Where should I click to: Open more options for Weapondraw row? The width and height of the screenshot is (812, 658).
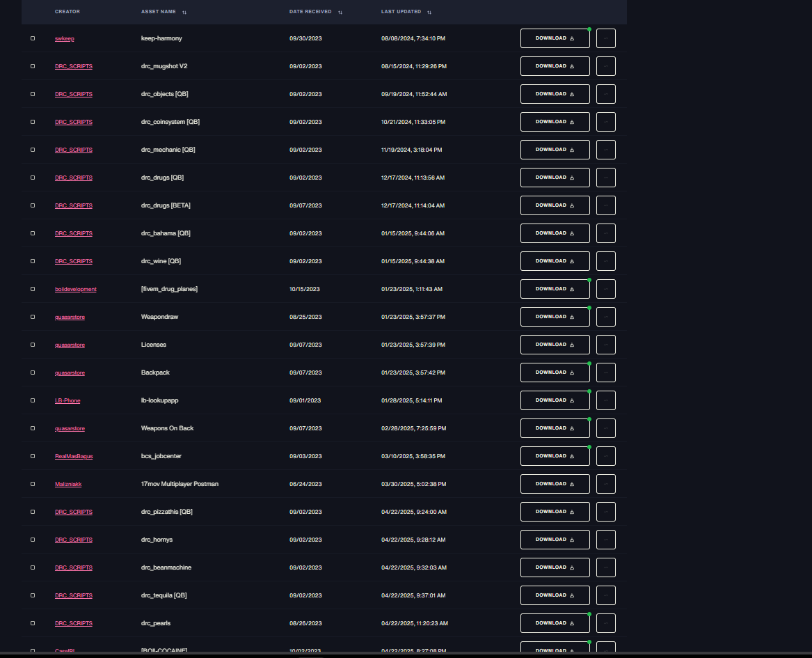click(x=606, y=317)
